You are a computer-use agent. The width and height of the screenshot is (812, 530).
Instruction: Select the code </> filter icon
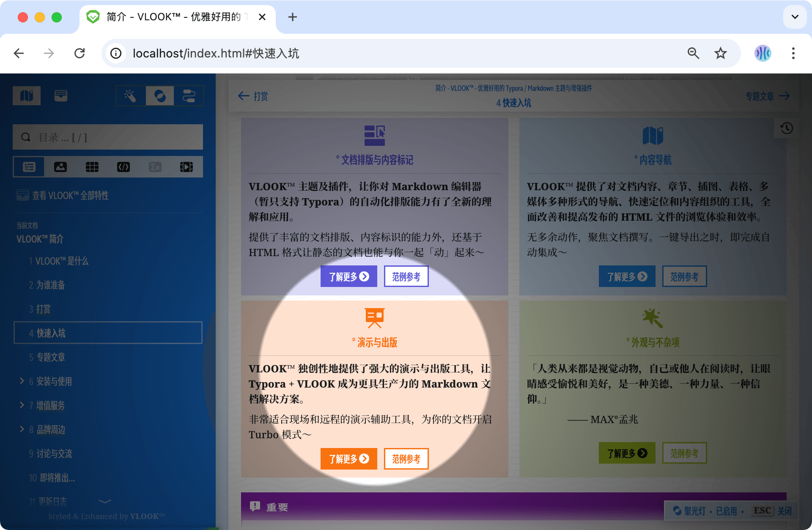pos(123,167)
